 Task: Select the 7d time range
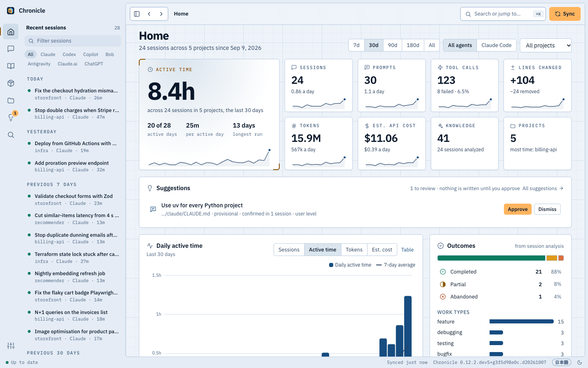[x=356, y=45]
